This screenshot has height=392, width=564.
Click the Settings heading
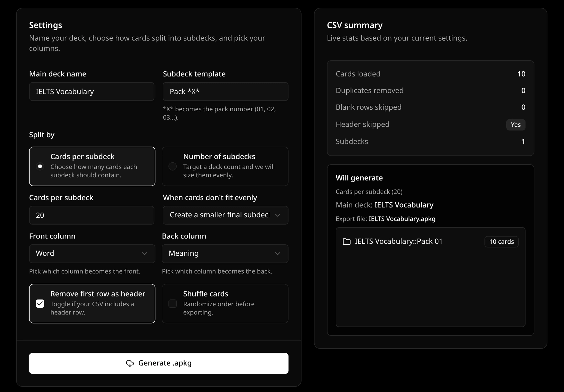point(46,25)
